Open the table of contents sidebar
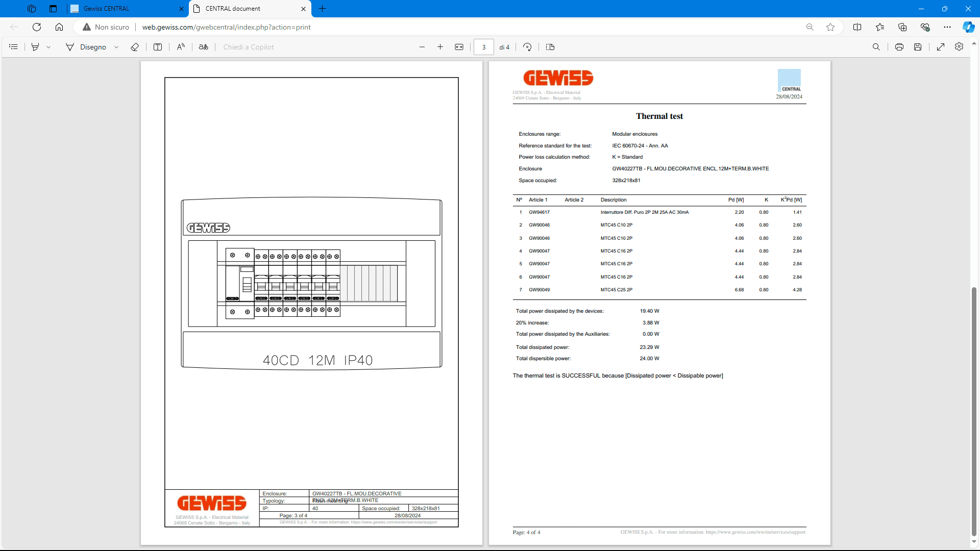 point(14,47)
